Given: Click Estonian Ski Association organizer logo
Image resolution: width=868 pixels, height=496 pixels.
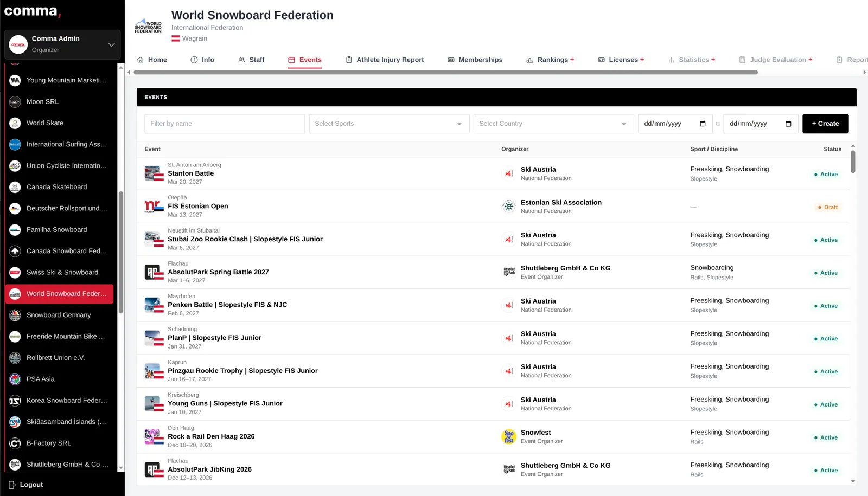Looking at the screenshot, I should click(x=509, y=207).
